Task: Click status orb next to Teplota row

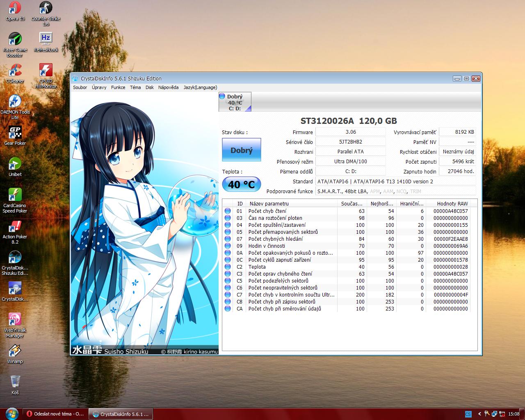Action: pyautogui.click(x=228, y=267)
